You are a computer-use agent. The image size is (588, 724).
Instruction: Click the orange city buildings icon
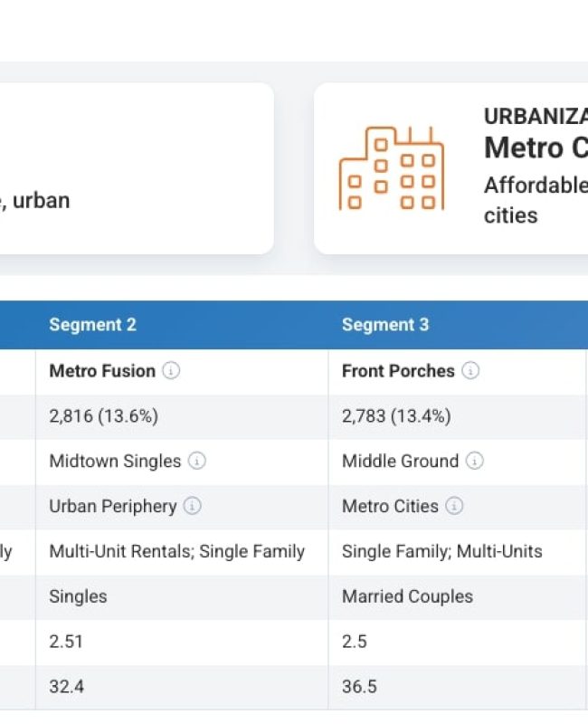(x=392, y=168)
